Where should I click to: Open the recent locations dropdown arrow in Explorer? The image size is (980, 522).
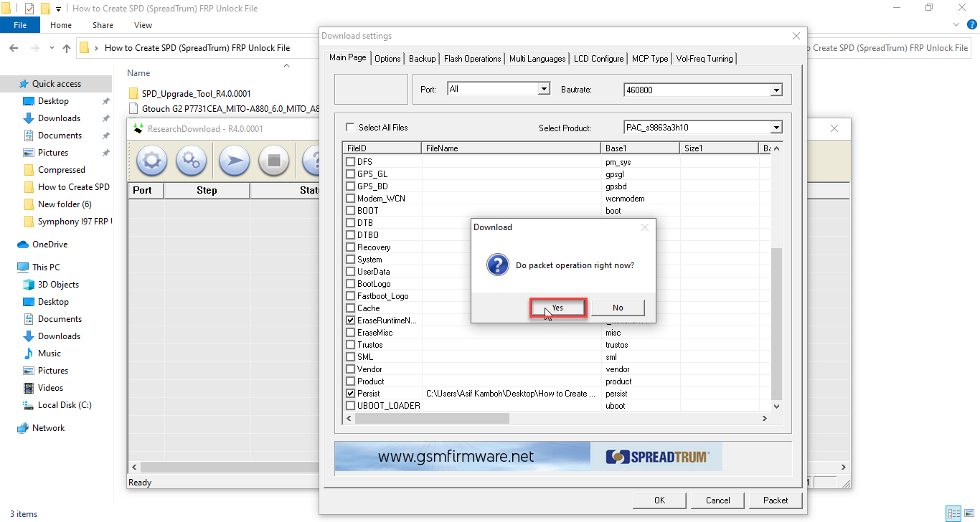52,48
